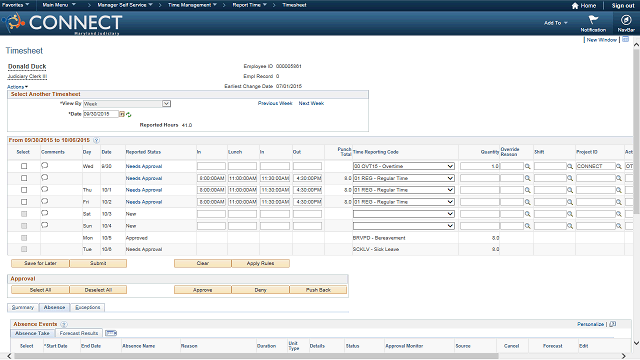Click the horizontal scrollbar thumb
640x360 pixels.
pos(256,356)
